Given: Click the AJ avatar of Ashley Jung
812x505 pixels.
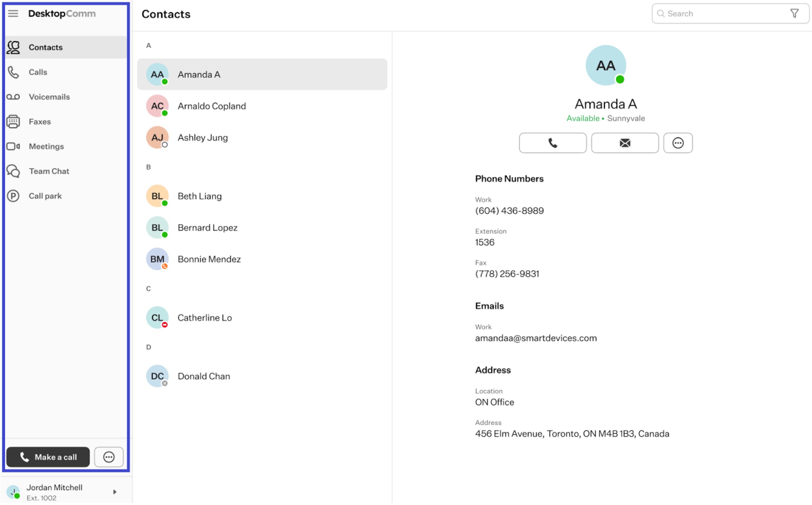Looking at the screenshot, I should coord(157,137).
